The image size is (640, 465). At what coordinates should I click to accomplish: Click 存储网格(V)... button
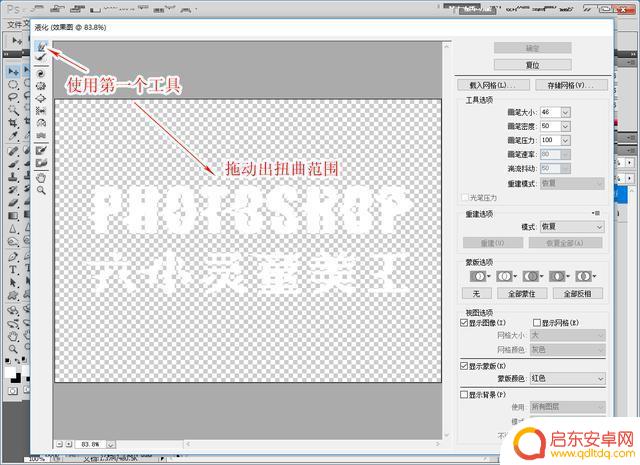pyautogui.click(x=571, y=85)
